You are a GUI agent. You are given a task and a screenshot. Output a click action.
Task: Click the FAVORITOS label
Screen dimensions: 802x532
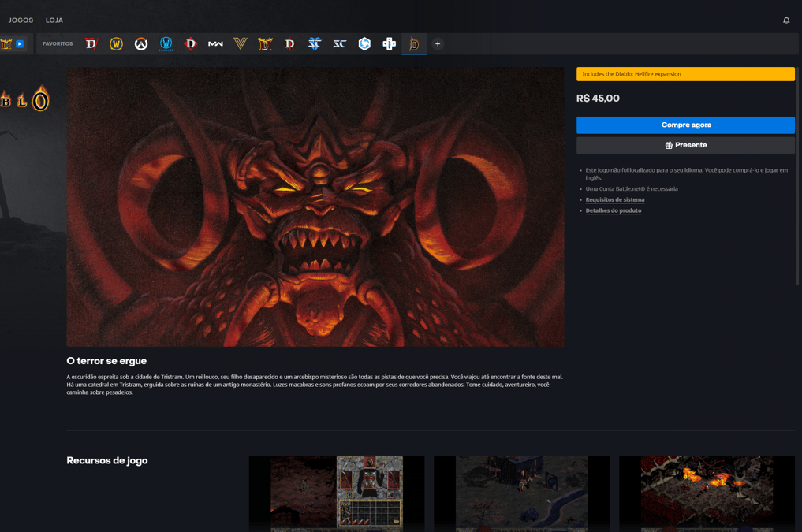(x=58, y=44)
